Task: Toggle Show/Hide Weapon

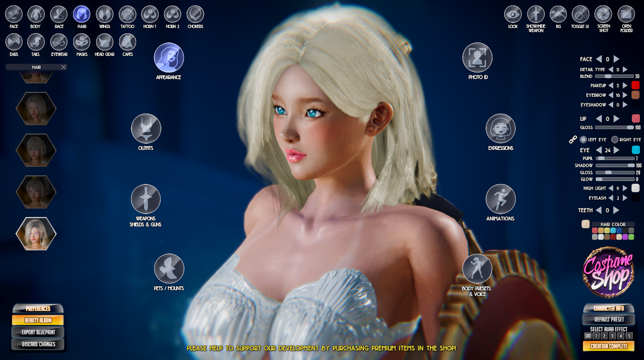Action: [536, 14]
